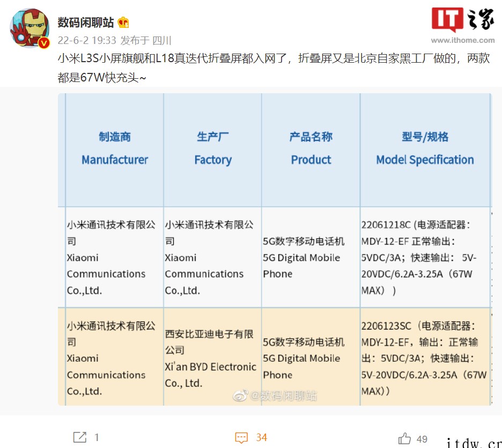The width and height of the screenshot is (502, 448).
Task: Like the post with thumbs-up icon
Action: [x=404, y=438]
